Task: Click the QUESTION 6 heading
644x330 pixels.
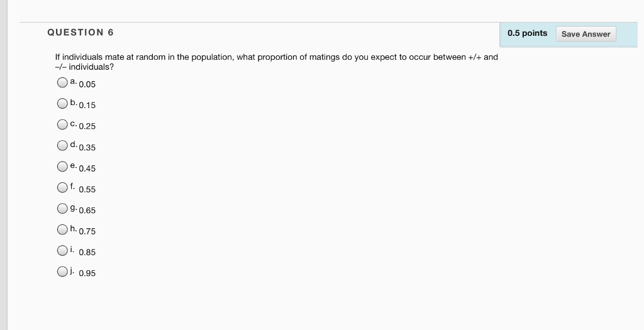Action: click(x=80, y=33)
